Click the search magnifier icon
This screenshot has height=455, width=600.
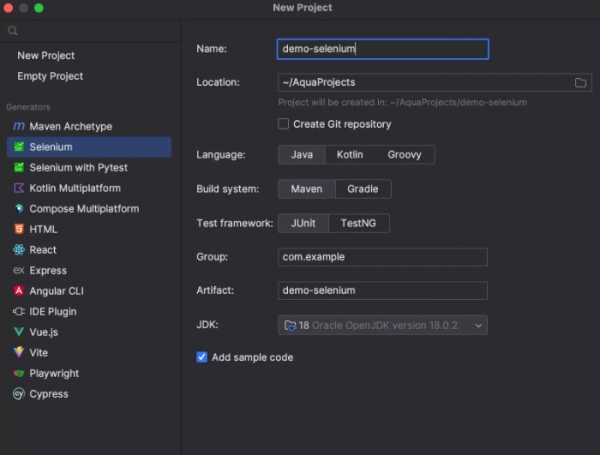tap(13, 31)
